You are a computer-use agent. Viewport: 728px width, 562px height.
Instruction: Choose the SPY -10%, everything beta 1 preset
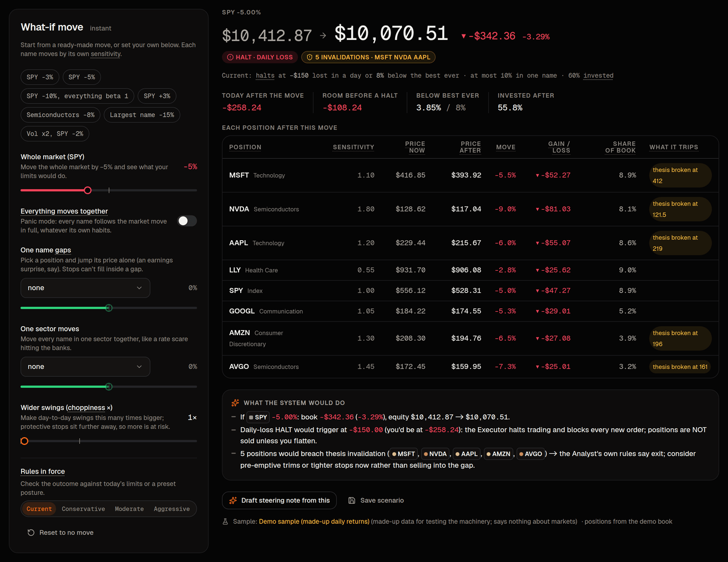[78, 96]
